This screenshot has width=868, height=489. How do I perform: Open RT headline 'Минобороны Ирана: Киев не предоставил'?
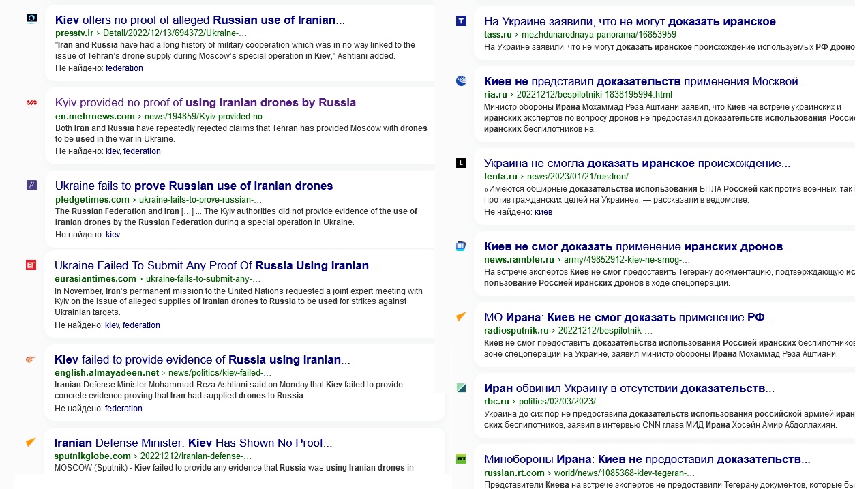click(647, 459)
